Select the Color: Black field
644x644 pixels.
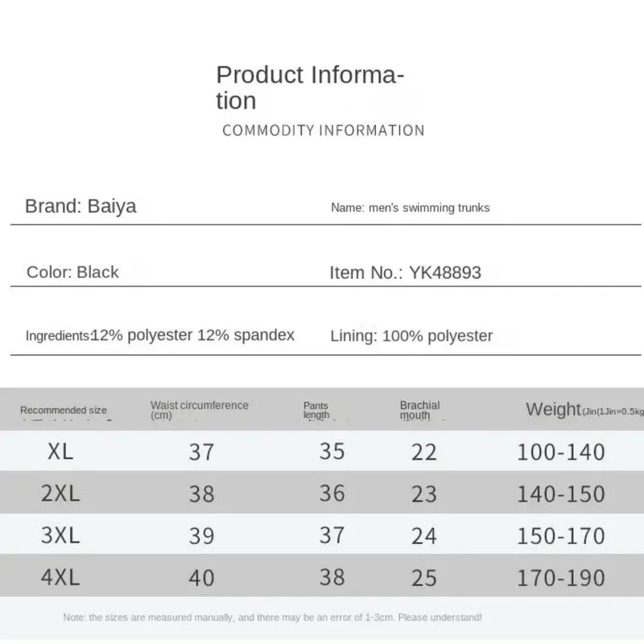point(72,272)
